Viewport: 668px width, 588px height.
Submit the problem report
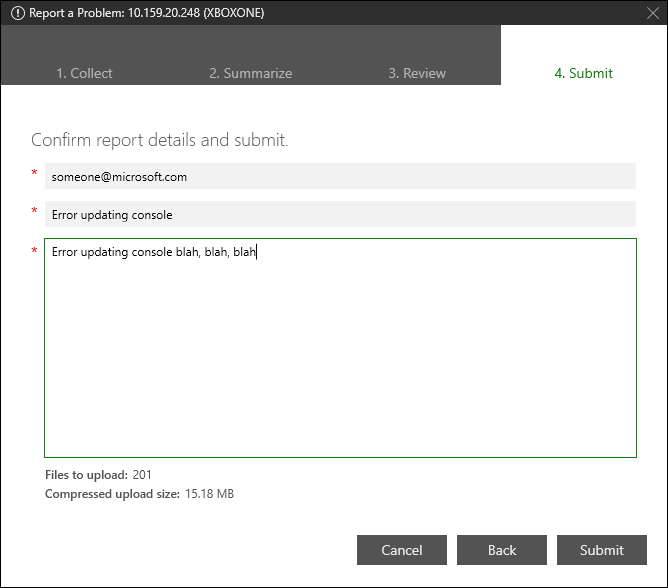[x=602, y=550]
